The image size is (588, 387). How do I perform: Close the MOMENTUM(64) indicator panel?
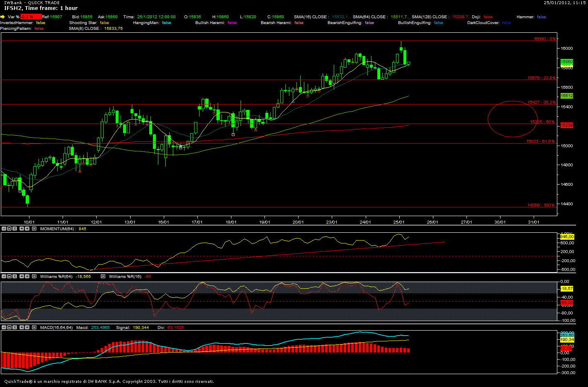click(x=15, y=229)
